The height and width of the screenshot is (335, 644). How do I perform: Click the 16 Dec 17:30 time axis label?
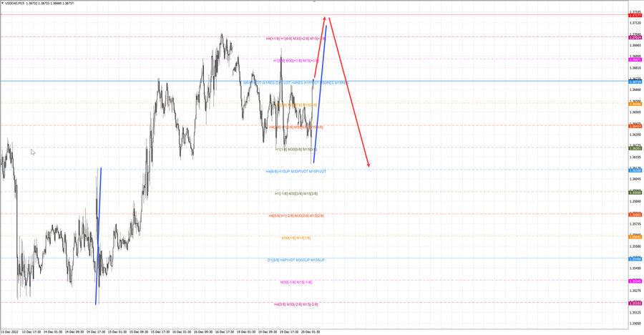pos(225,331)
